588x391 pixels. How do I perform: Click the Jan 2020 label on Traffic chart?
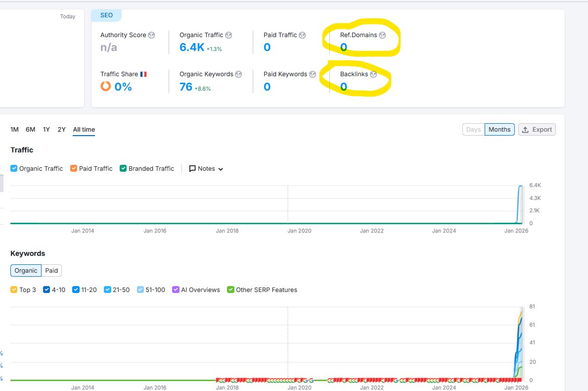(x=299, y=231)
